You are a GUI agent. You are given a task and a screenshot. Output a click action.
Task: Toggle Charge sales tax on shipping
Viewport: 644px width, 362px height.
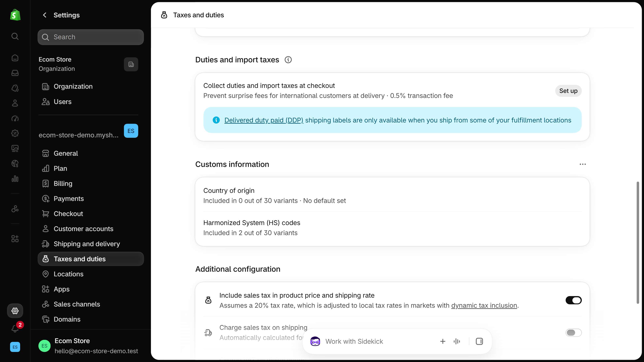(574, 332)
